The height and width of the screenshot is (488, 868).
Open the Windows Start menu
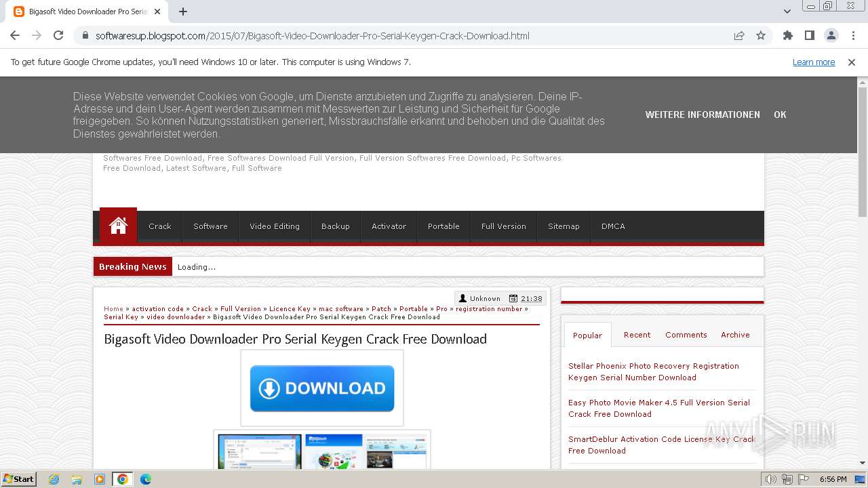[18, 479]
